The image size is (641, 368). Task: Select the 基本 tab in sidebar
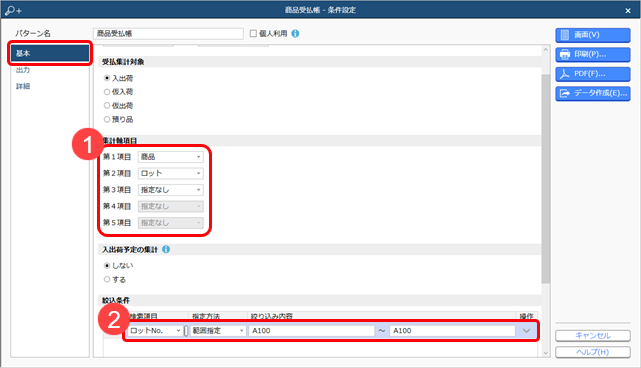[x=50, y=53]
